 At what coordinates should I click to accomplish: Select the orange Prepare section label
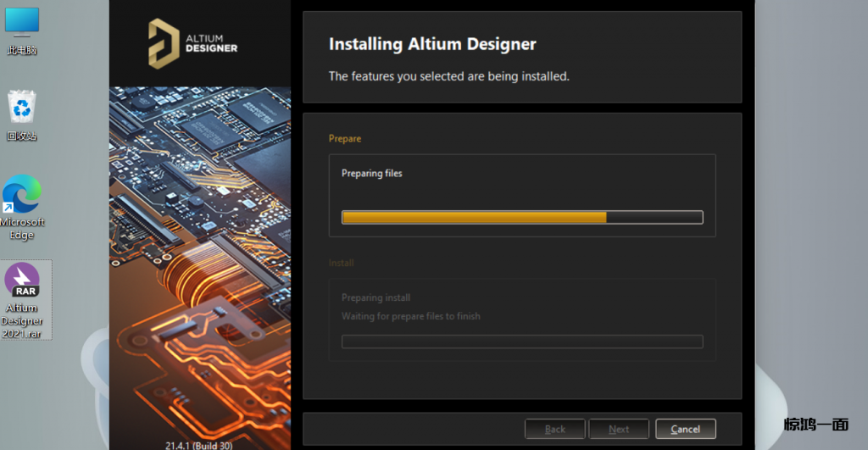344,138
